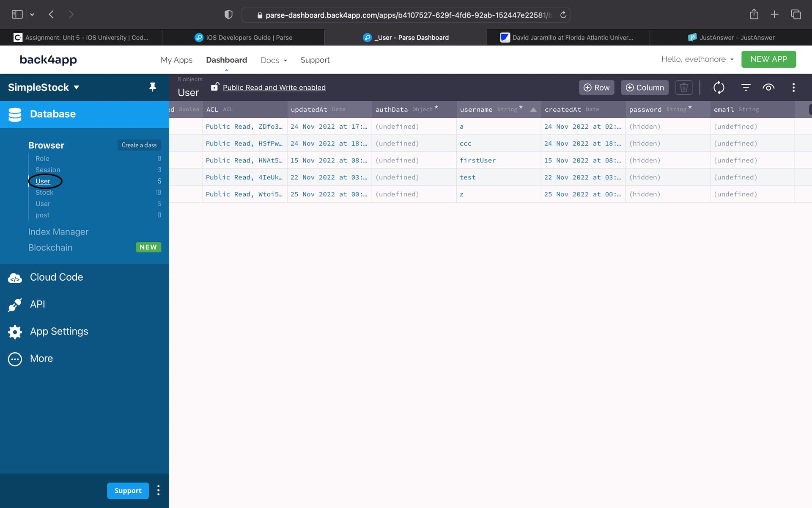Open the filter icon in toolbar
This screenshot has width=812, height=508.
click(746, 88)
